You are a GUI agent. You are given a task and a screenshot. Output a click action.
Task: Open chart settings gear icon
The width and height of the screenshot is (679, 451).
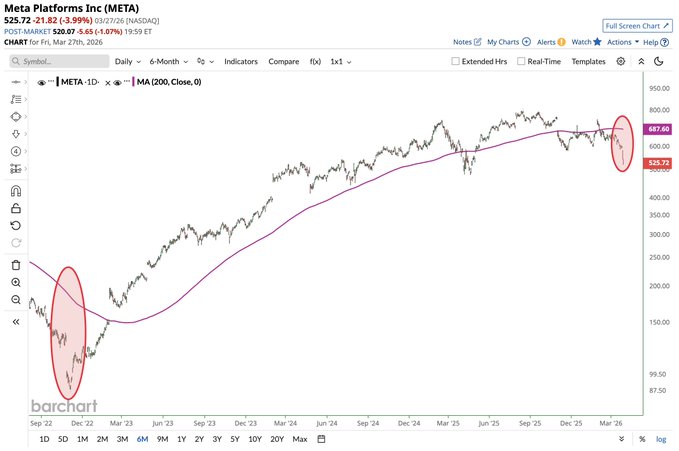(x=621, y=61)
